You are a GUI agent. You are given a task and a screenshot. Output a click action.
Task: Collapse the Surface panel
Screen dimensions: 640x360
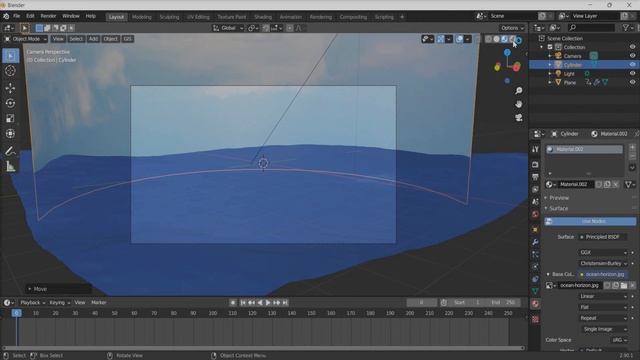558,209
